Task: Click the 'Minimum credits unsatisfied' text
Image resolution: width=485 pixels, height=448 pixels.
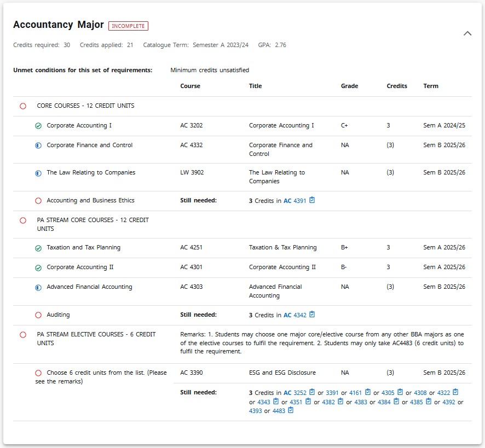Action: click(x=210, y=70)
